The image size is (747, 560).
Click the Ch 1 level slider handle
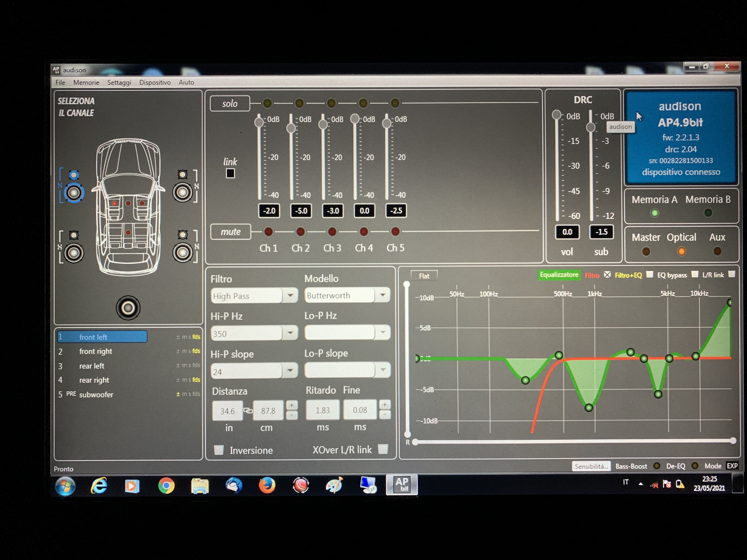(259, 122)
